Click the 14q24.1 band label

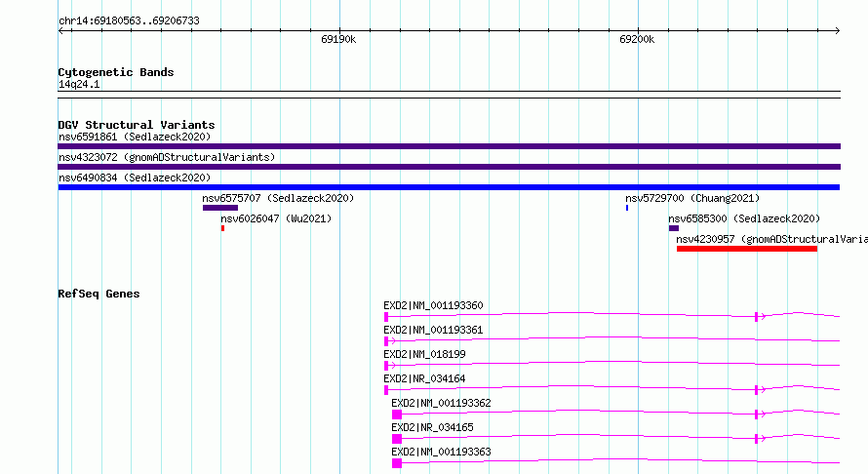coord(79,84)
